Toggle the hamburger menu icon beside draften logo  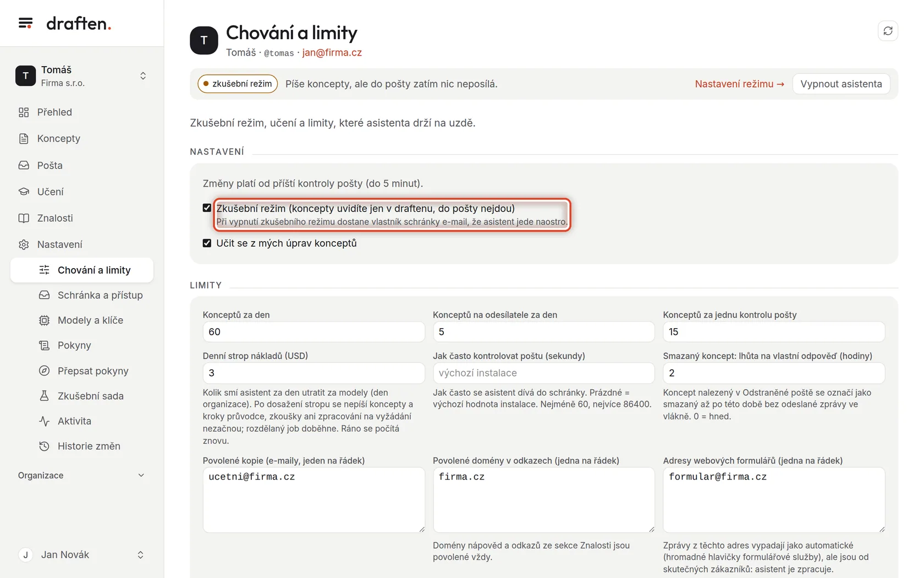[x=25, y=23]
